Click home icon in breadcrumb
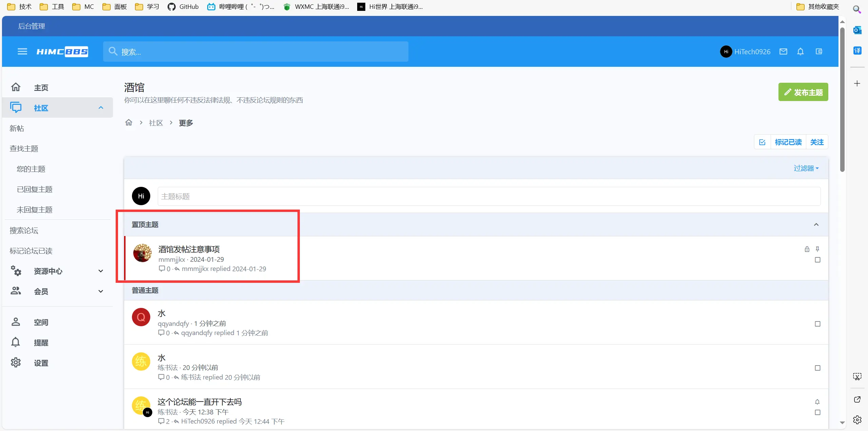This screenshot has height=431, width=868. click(x=129, y=123)
